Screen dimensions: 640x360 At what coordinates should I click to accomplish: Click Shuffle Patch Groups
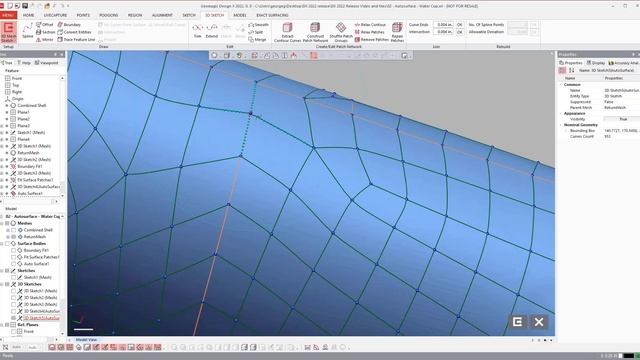(x=341, y=32)
